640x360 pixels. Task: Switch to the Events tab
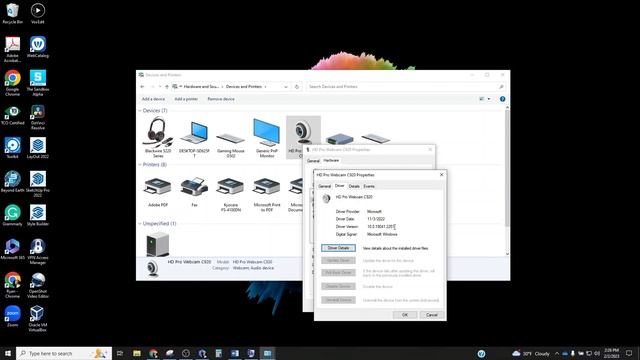tap(369, 186)
